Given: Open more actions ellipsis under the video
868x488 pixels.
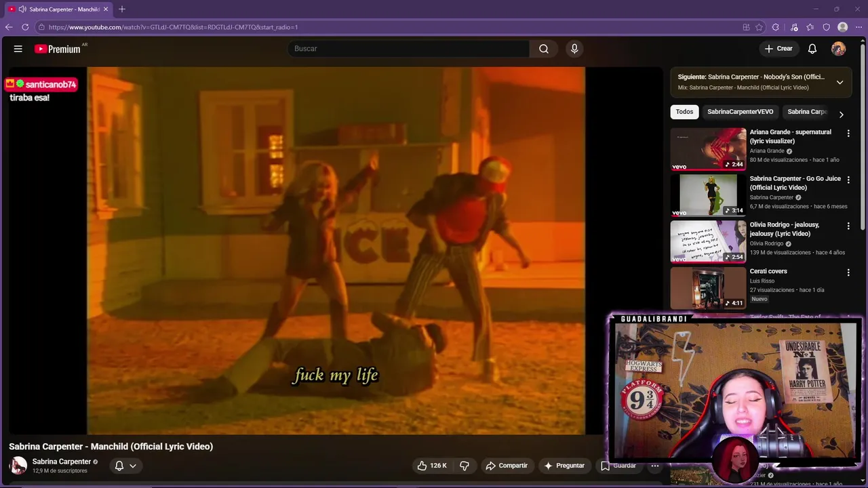Looking at the screenshot, I should click(x=654, y=466).
